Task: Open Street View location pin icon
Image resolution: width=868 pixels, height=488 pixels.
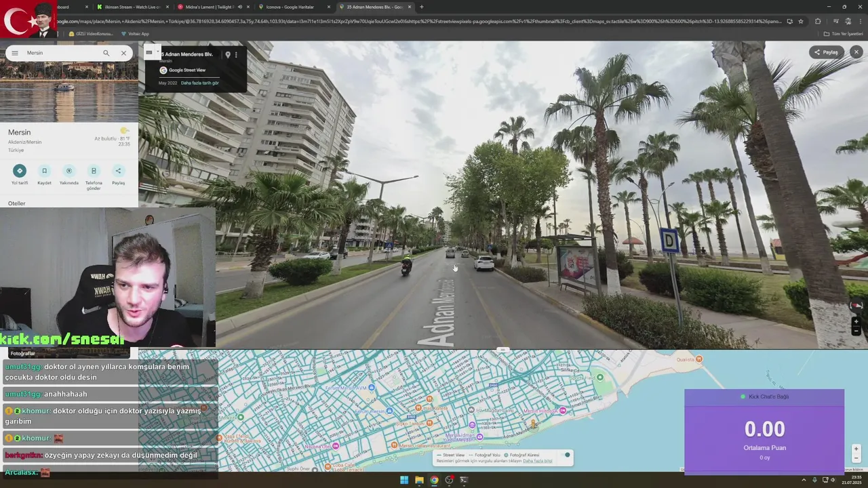Action: pyautogui.click(x=228, y=55)
